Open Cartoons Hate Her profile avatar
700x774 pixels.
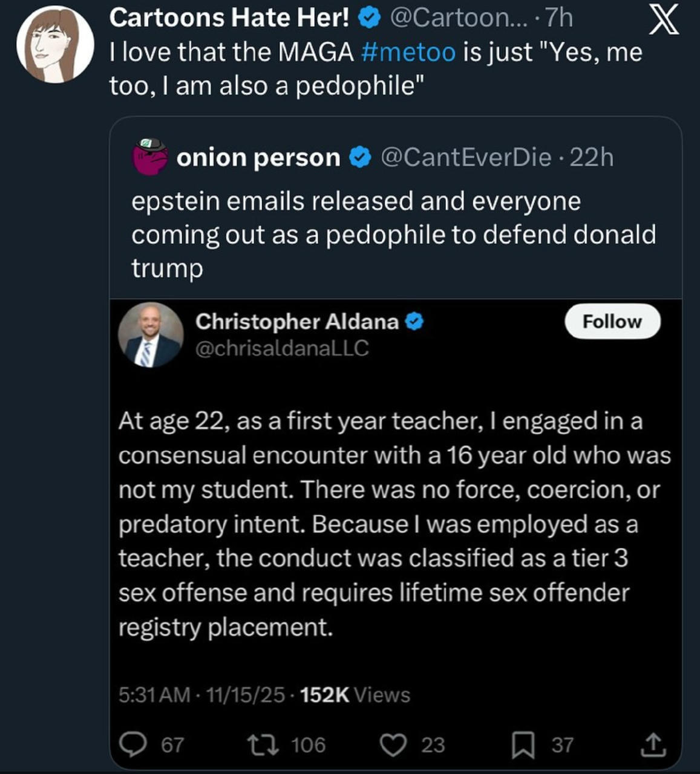pyautogui.click(x=55, y=45)
